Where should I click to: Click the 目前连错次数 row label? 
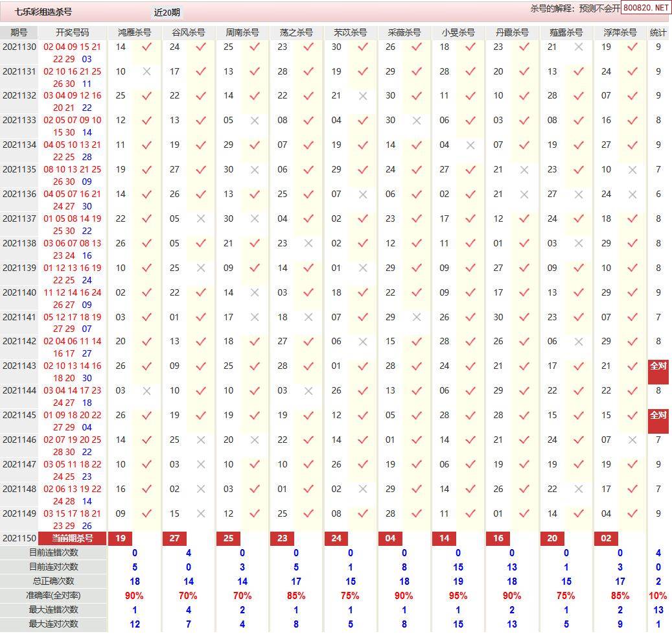(x=54, y=553)
